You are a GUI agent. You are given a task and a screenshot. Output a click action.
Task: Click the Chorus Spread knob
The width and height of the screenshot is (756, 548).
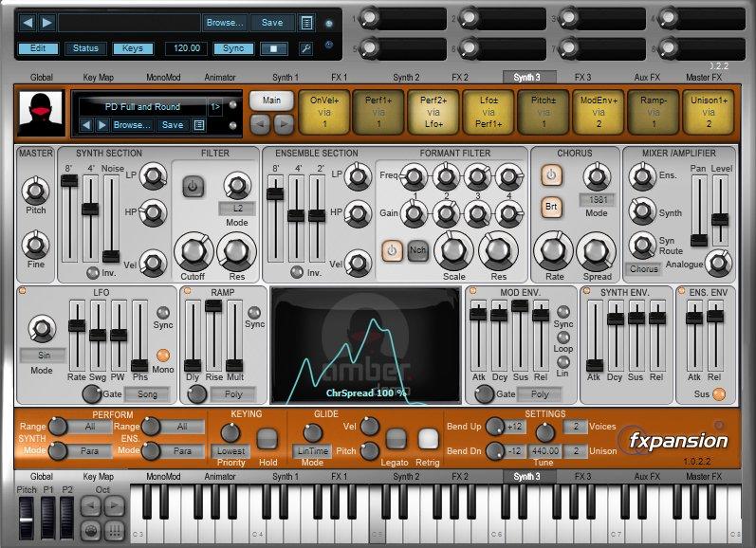(x=597, y=251)
